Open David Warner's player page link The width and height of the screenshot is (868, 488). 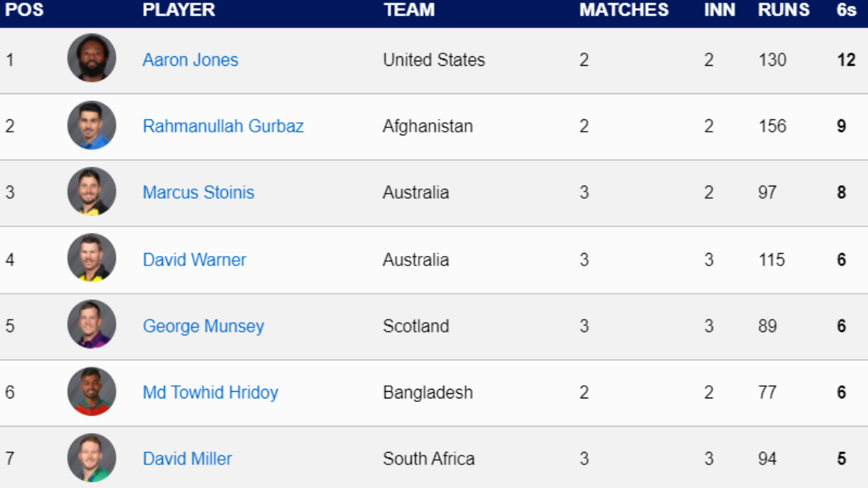194,260
